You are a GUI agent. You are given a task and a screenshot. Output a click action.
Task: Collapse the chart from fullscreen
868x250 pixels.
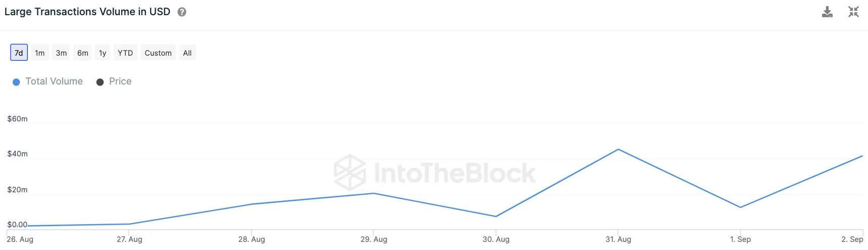[x=853, y=12]
